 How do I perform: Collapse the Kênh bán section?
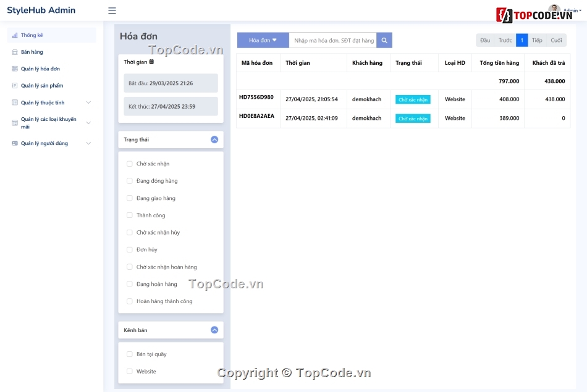tap(214, 330)
